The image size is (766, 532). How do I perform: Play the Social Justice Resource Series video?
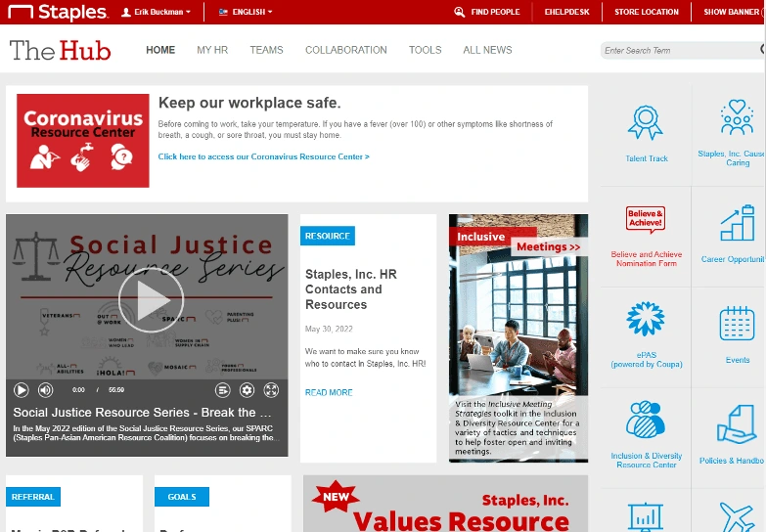151,300
